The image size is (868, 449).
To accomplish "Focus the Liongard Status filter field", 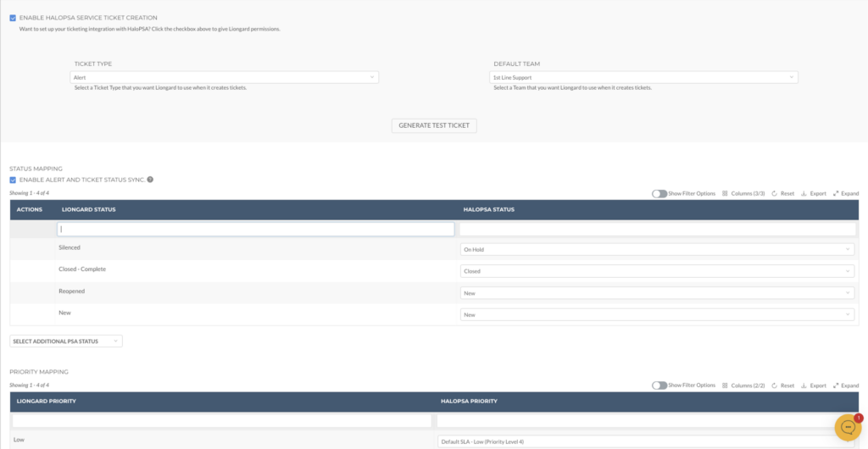I will (256, 229).
